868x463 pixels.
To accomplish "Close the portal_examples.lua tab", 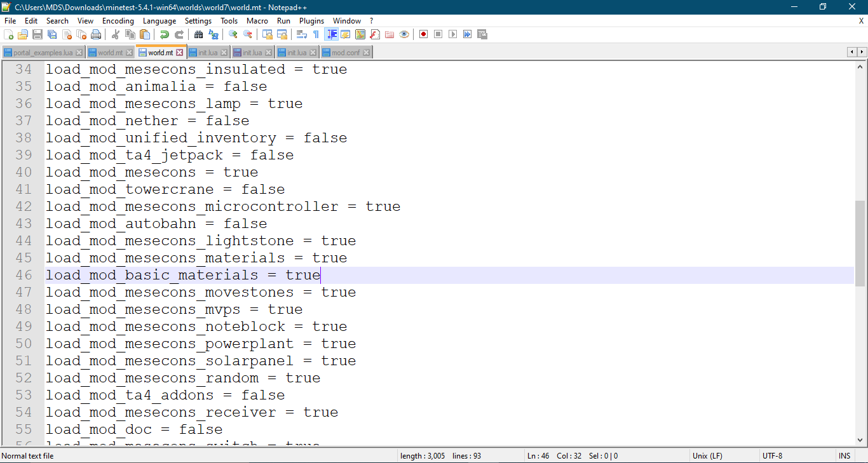I will click(x=79, y=51).
